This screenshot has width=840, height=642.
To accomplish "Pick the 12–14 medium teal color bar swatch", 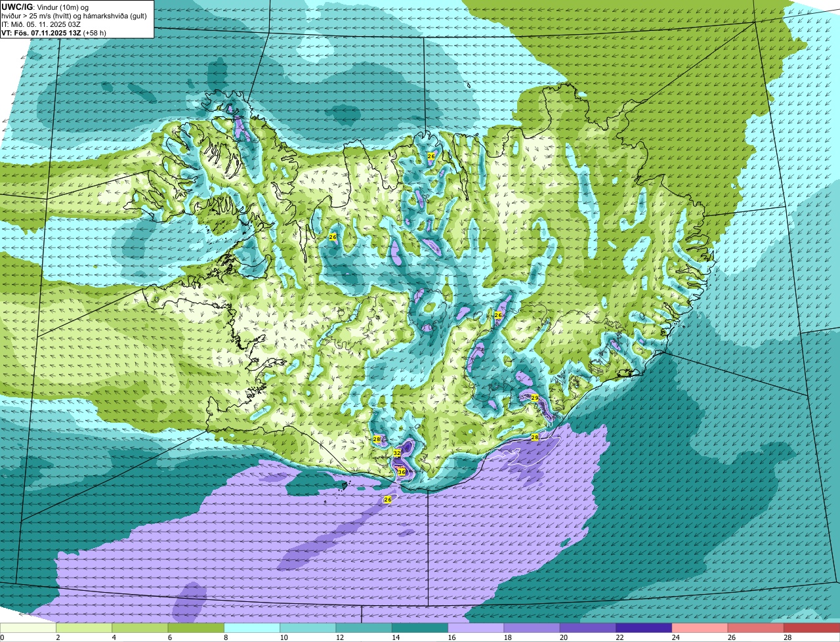I will pos(364,628).
